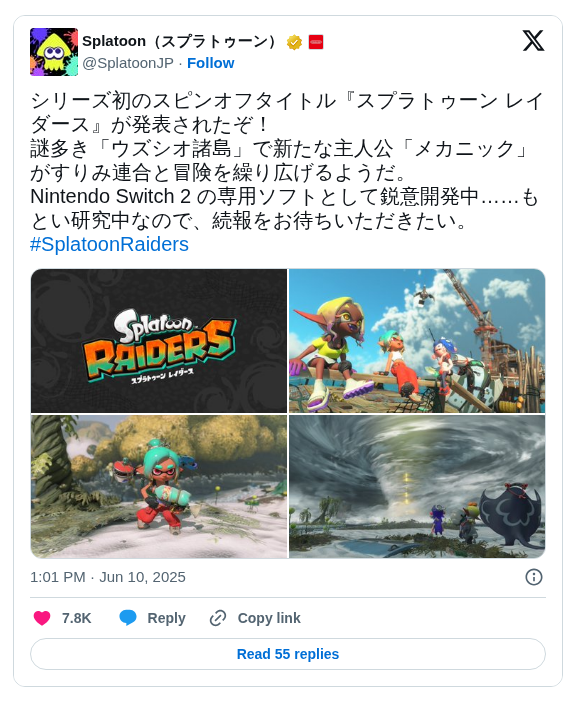Open the #SplatoonRaiders hashtag
The width and height of the screenshot is (580, 702).
[109, 244]
